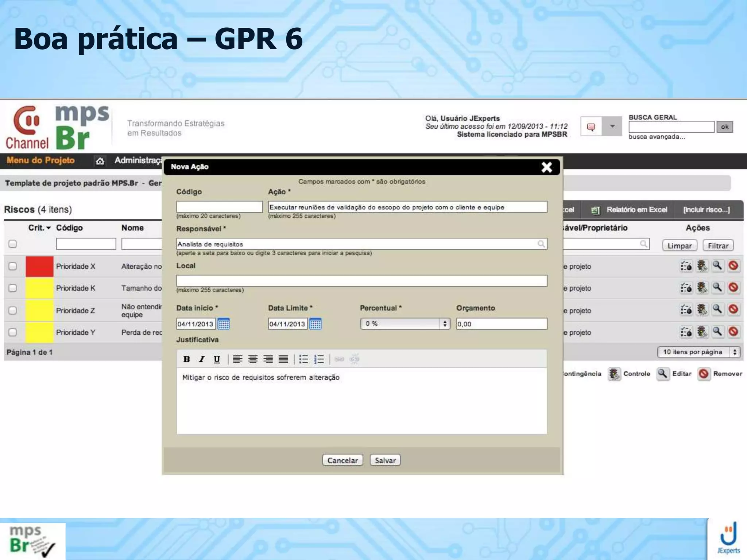Open Data Limite calendar picker
This screenshot has width=747, height=560.
coord(316,324)
